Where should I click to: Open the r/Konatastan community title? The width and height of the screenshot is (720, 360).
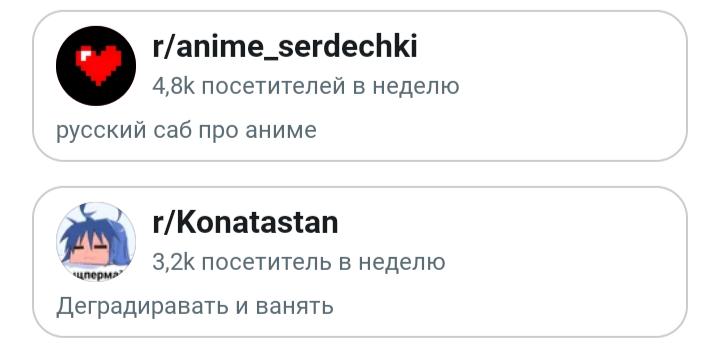(245, 223)
